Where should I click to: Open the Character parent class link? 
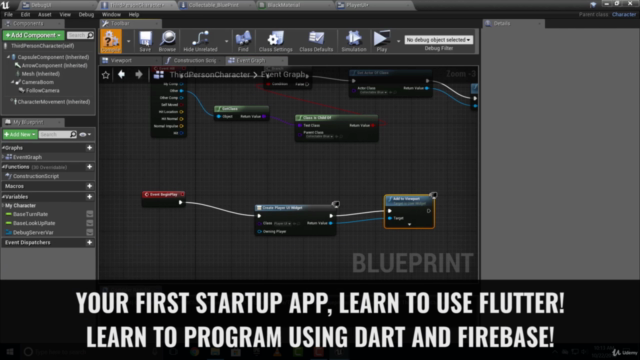pyautogui.click(x=624, y=14)
